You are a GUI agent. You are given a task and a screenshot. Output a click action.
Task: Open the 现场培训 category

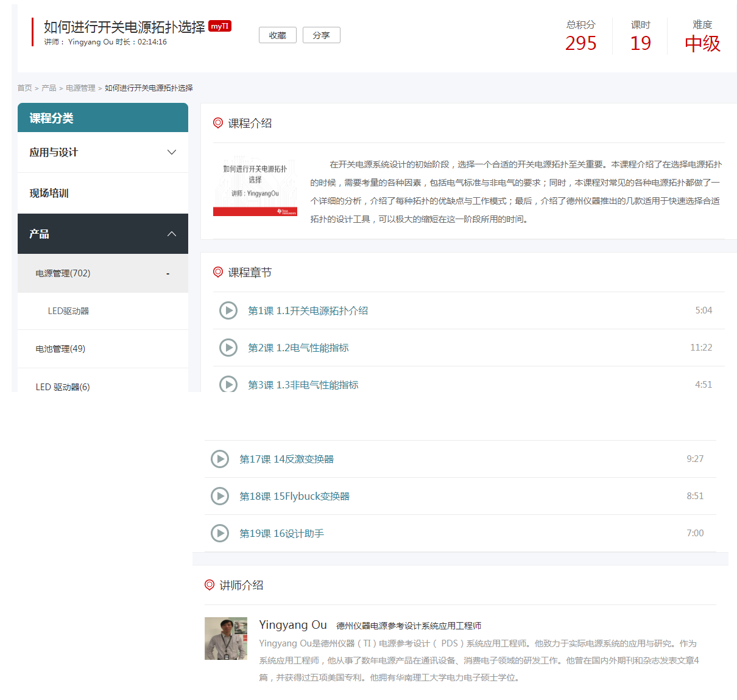(103, 193)
